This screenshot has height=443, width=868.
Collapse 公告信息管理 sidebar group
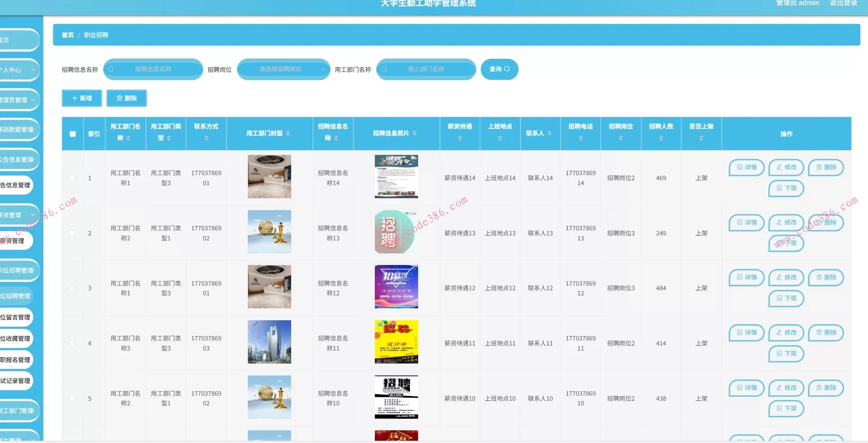pos(19,159)
